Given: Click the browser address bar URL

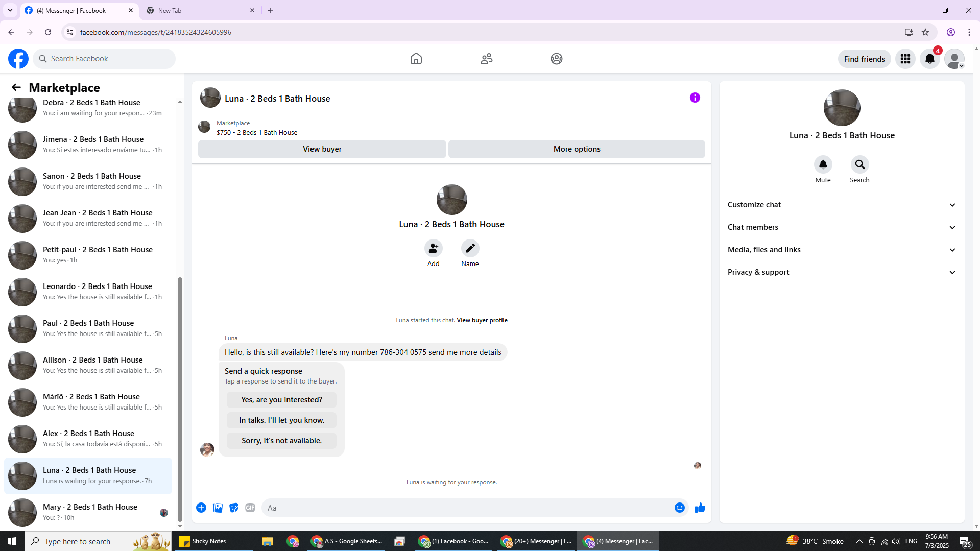Looking at the screenshot, I should coord(156,32).
